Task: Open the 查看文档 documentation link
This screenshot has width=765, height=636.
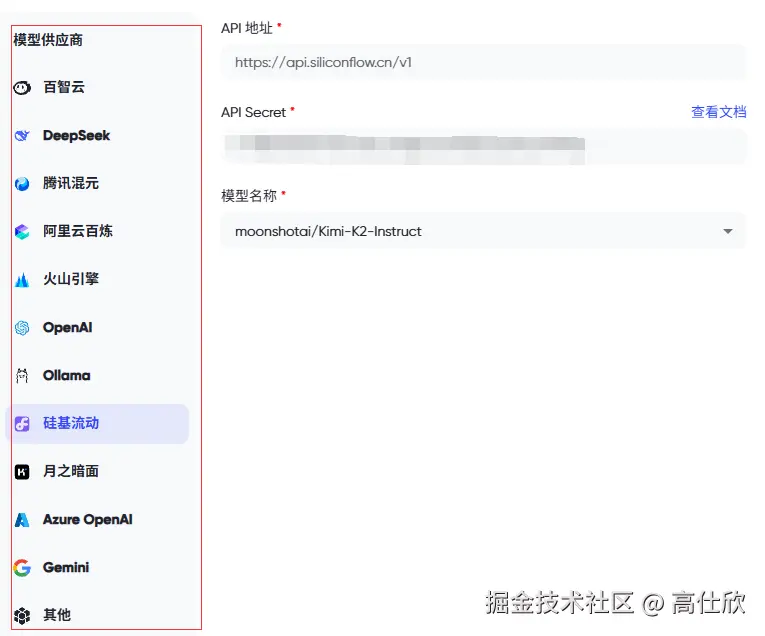Action: tap(719, 112)
